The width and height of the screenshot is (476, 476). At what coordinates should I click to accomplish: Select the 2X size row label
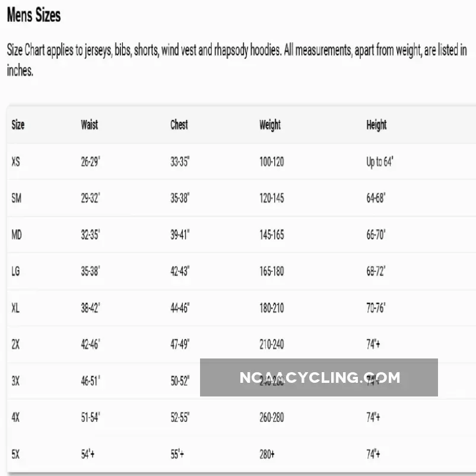[x=16, y=344]
